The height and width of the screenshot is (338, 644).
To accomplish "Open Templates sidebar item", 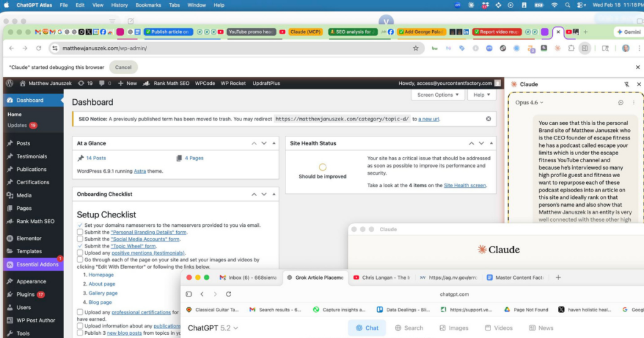I will 29,251.
